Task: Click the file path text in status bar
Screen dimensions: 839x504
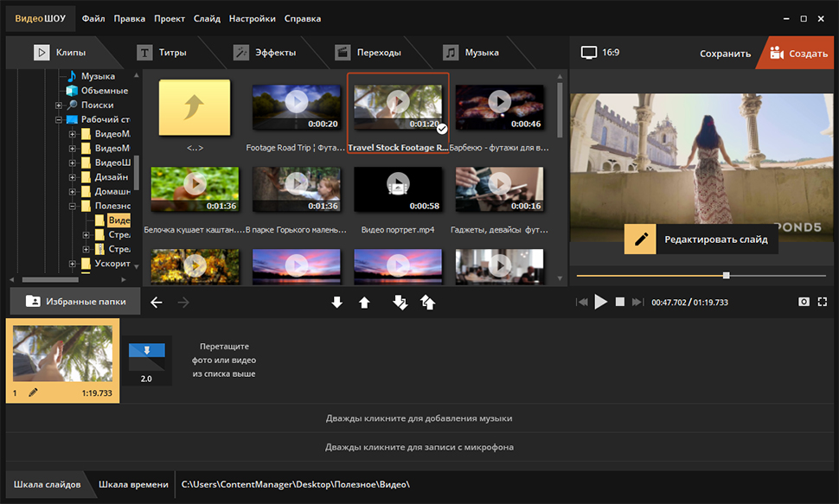Action: pos(295,484)
